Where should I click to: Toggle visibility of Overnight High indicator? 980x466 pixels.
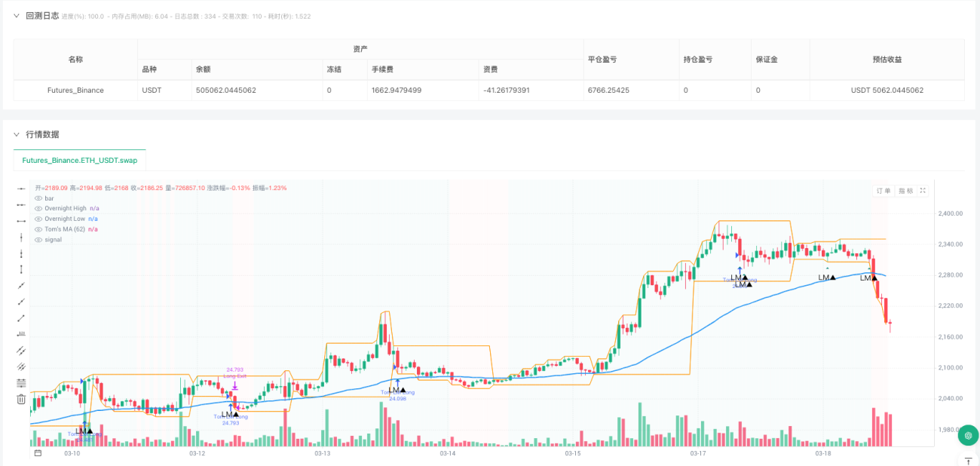pos(38,208)
